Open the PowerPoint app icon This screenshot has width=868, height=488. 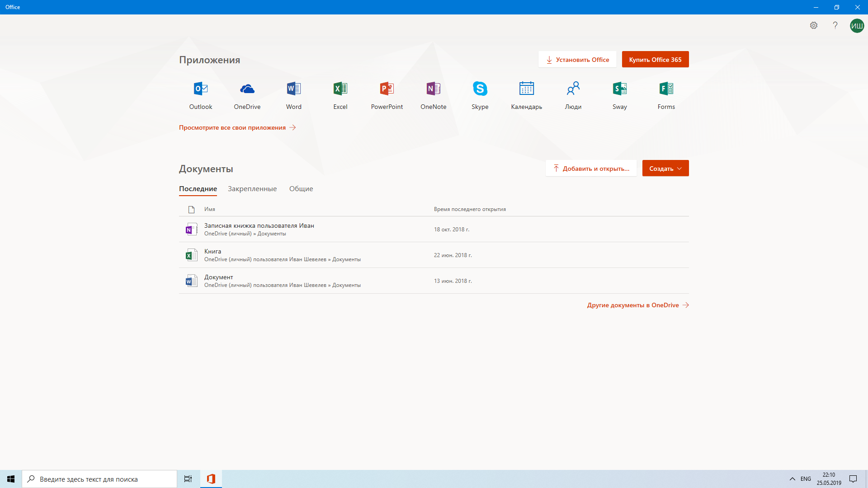[387, 89]
